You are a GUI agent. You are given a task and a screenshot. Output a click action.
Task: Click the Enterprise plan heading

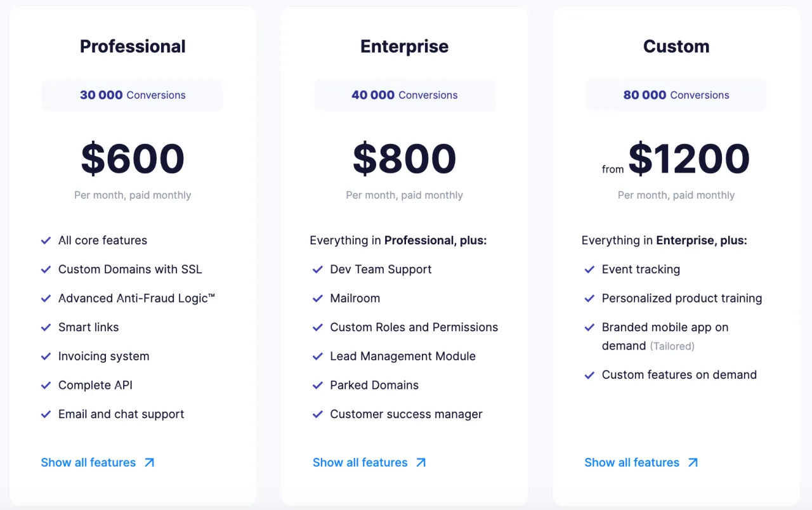click(x=404, y=46)
